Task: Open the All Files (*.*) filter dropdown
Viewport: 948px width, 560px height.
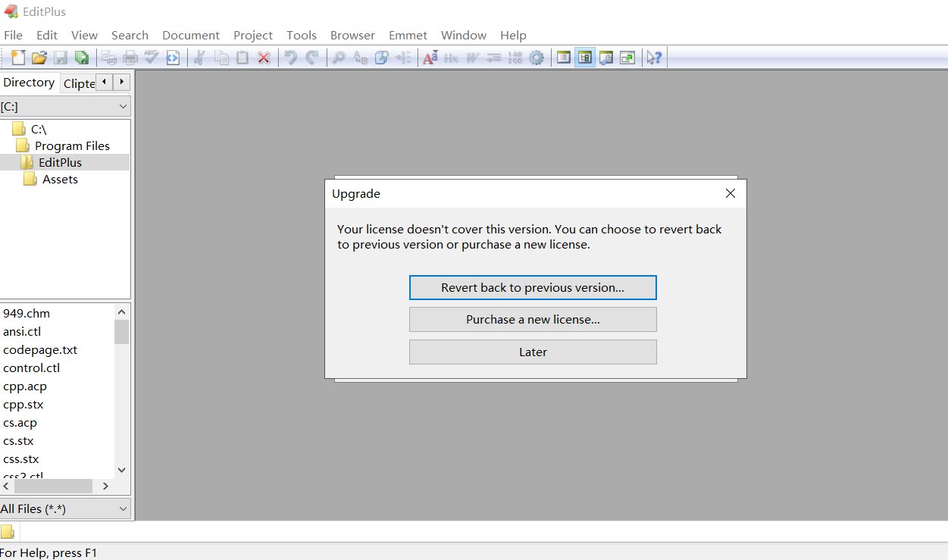Action: click(65, 509)
